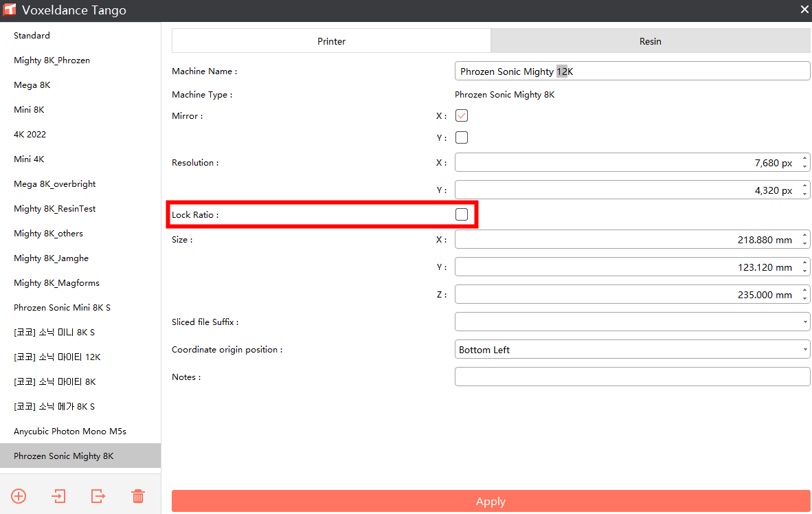Select Phrozen Sonic Mini 8K S profile
812x514 pixels.
80,307
